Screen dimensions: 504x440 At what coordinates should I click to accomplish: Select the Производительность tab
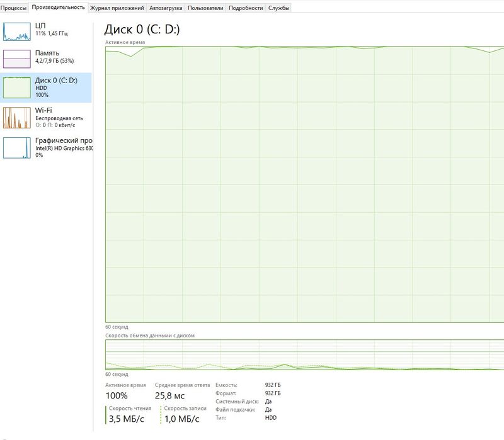[58, 8]
